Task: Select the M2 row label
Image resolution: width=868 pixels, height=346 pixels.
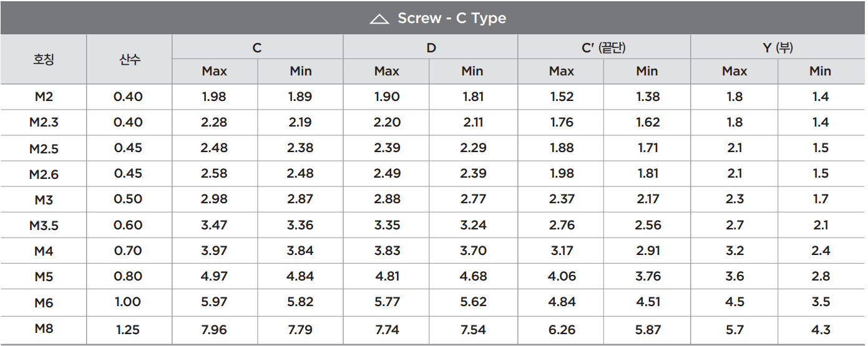Action: pos(44,97)
